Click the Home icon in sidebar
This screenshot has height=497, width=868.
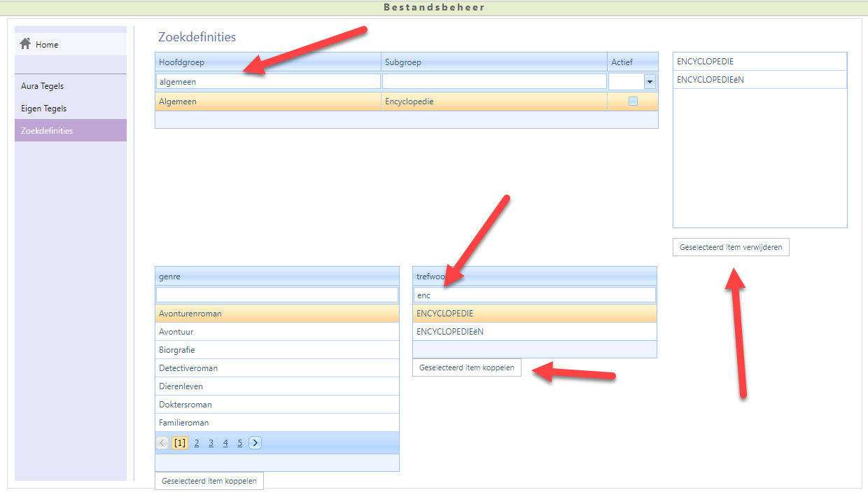point(26,44)
